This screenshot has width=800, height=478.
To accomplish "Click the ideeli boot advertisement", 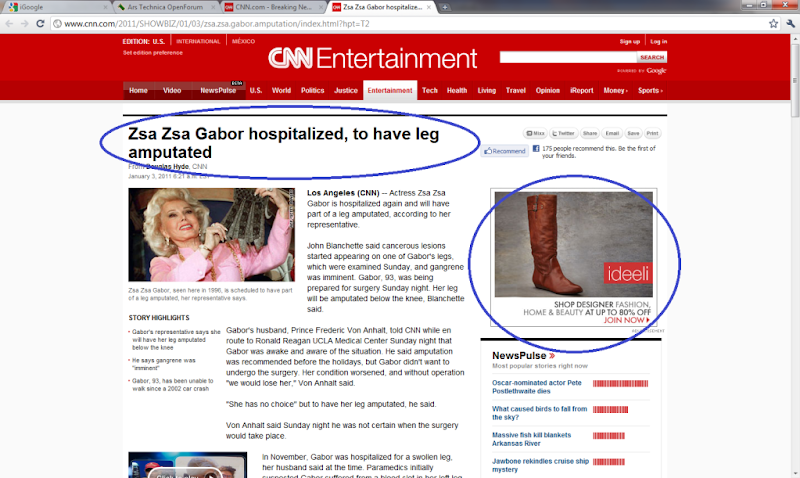I will 573,258.
